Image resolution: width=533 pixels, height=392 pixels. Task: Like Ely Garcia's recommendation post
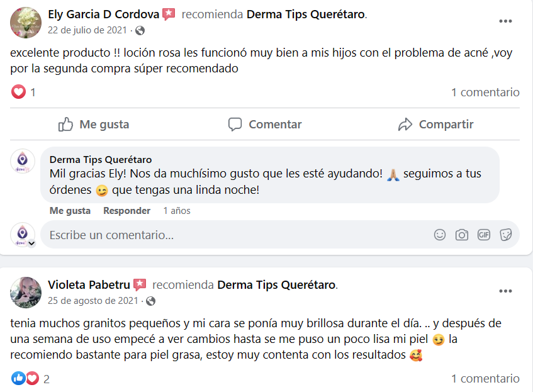tap(94, 125)
